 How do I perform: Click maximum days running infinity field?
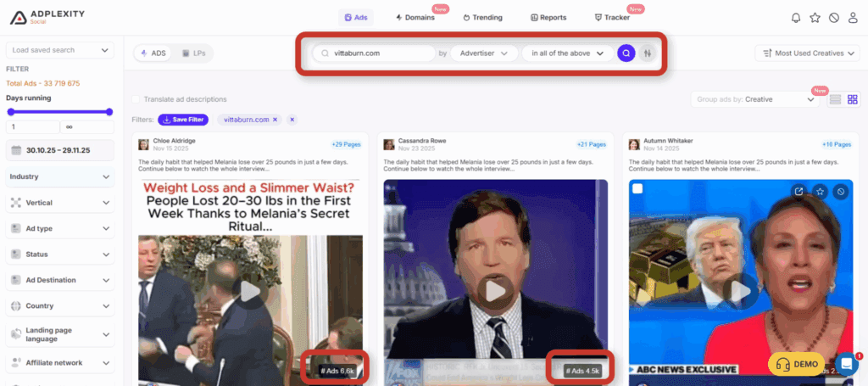87,126
